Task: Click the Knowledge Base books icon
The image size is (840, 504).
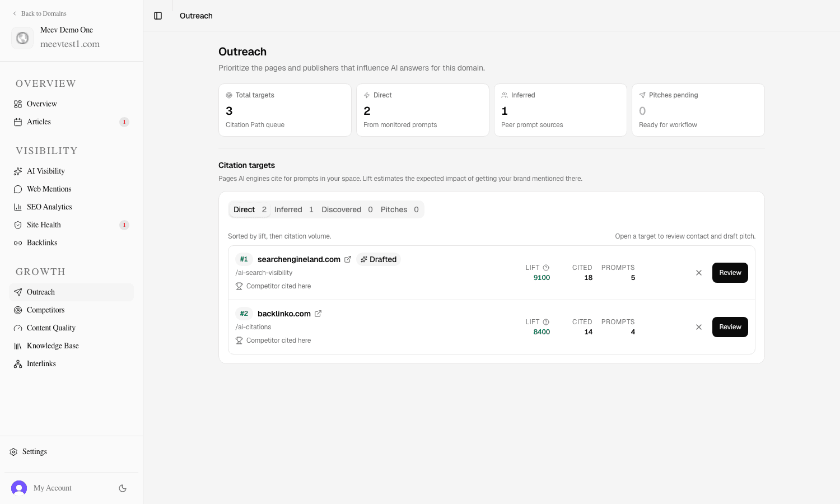Action: (x=18, y=346)
